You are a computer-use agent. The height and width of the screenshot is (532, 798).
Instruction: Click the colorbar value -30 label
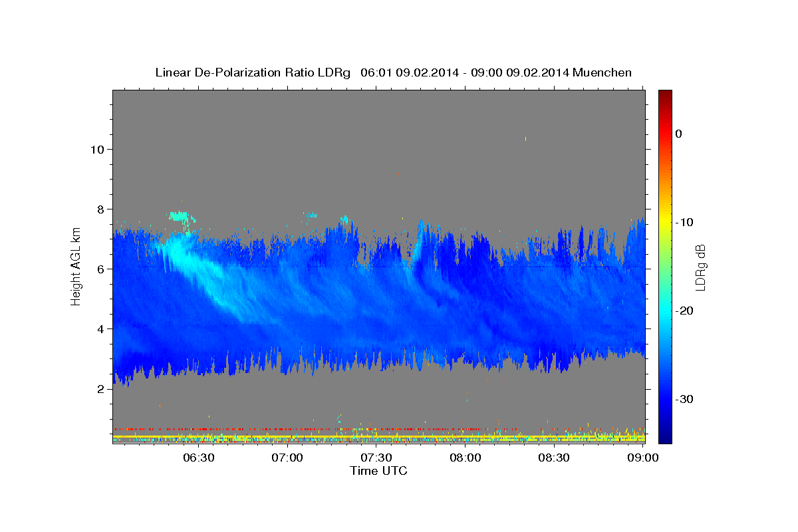pyautogui.click(x=684, y=399)
